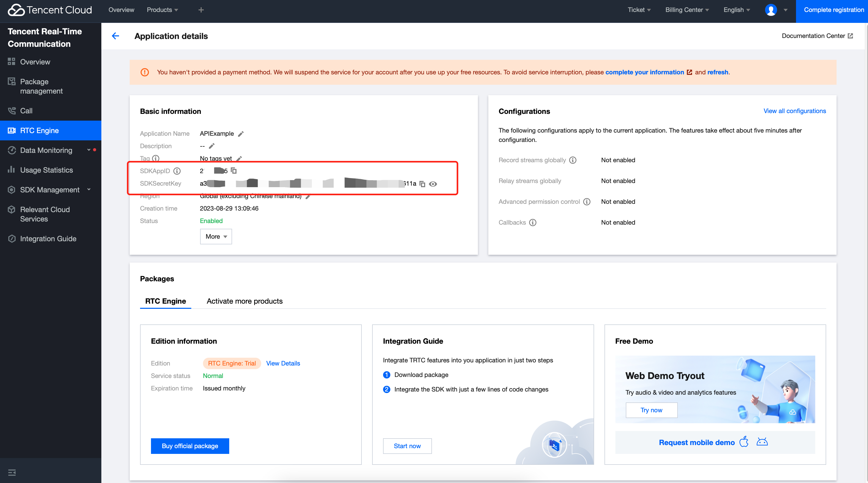
Task: Open Call in the sidebar
Action: coord(50,111)
